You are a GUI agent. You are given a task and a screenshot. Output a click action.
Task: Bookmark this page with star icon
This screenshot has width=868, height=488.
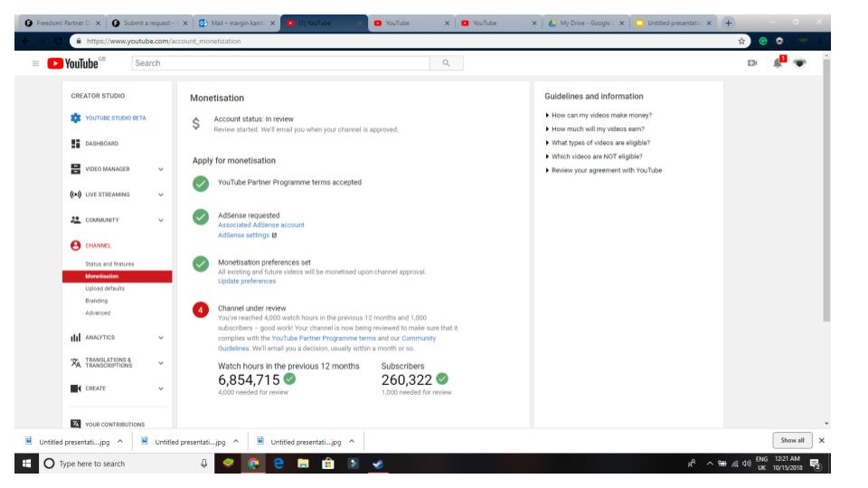coord(741,41)
